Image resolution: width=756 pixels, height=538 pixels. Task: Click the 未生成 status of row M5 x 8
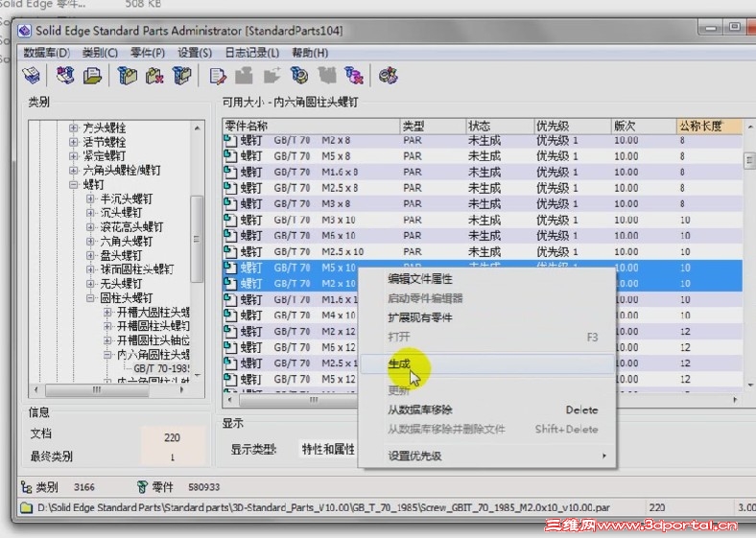point(484,156)
